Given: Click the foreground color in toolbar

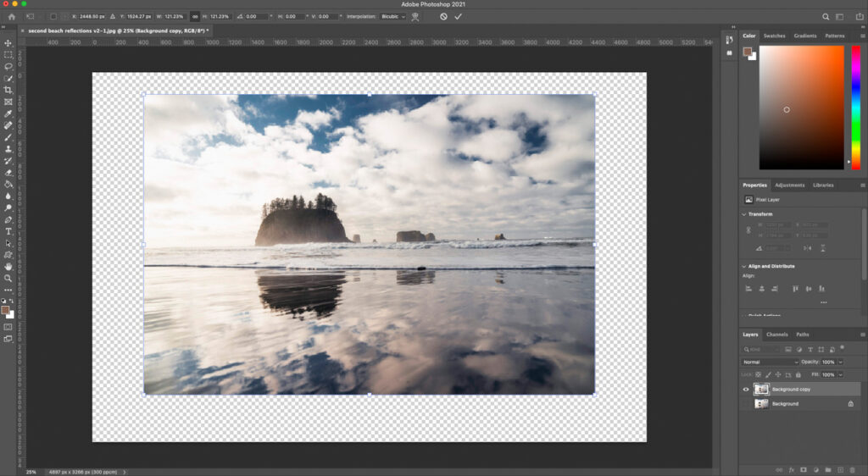Looking at the screenshot, I should pyautogui.click(x=5, y=311).
